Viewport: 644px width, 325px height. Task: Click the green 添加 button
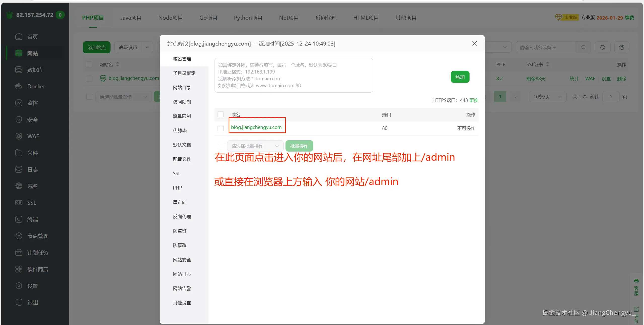click(x=460, y=77)
